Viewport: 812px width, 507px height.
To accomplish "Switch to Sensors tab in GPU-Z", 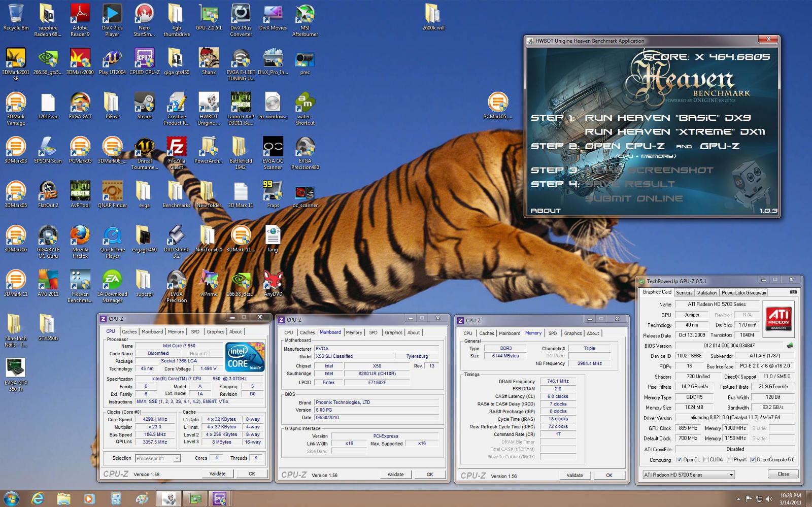I will tap(684, 292).
